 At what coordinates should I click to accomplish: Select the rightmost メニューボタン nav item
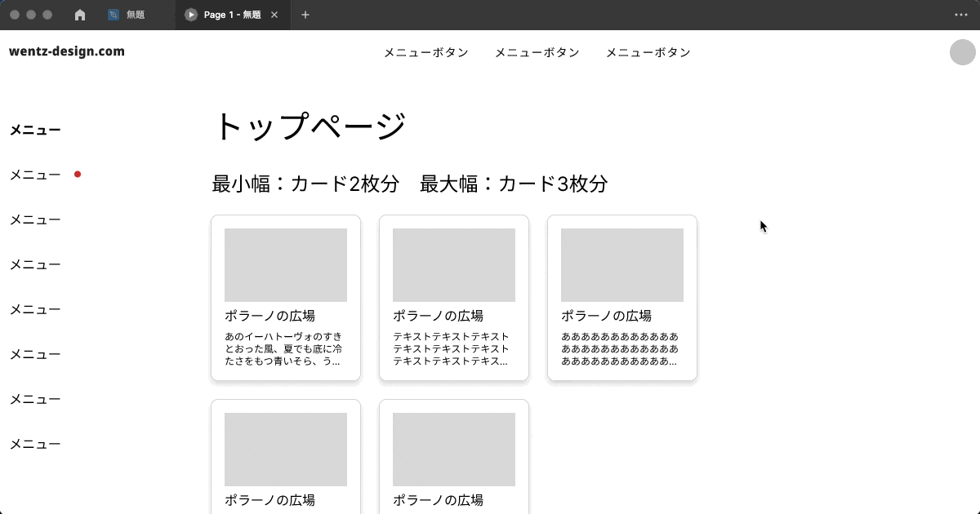(x=648, y=52)
